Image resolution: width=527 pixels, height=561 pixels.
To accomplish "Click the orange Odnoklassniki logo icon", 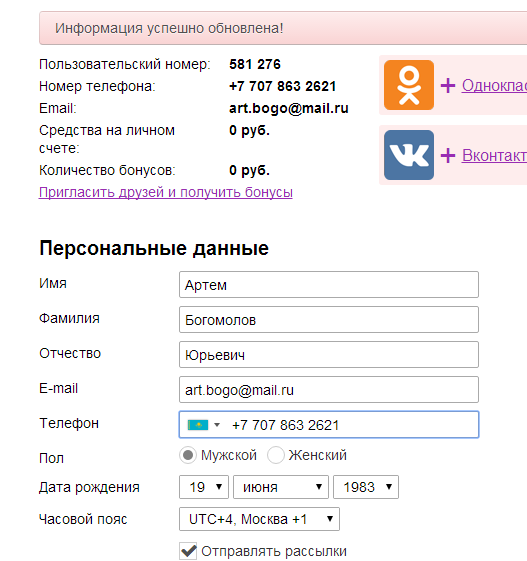I will click(409, 85).
